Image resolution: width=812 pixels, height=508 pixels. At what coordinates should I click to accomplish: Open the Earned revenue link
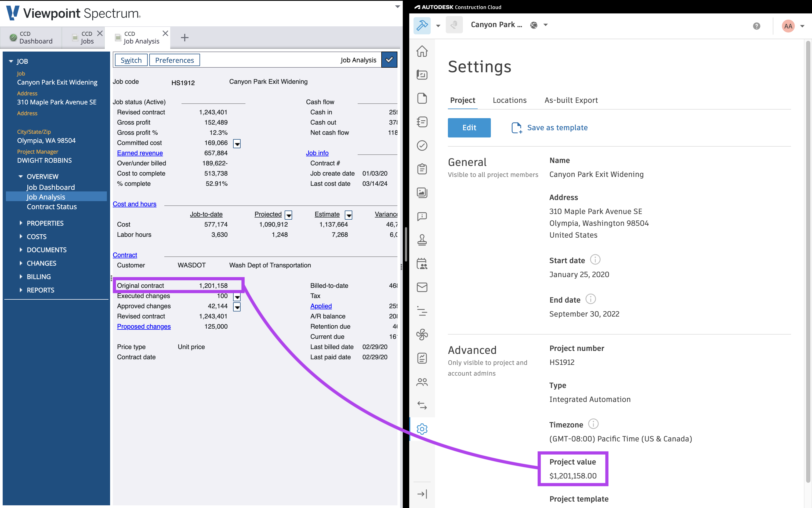[x=140, y=153]
